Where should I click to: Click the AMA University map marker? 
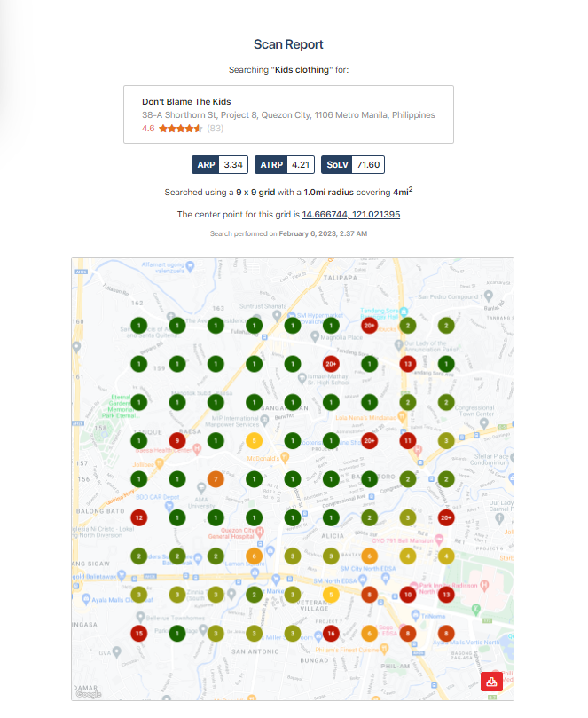[201, 487]
